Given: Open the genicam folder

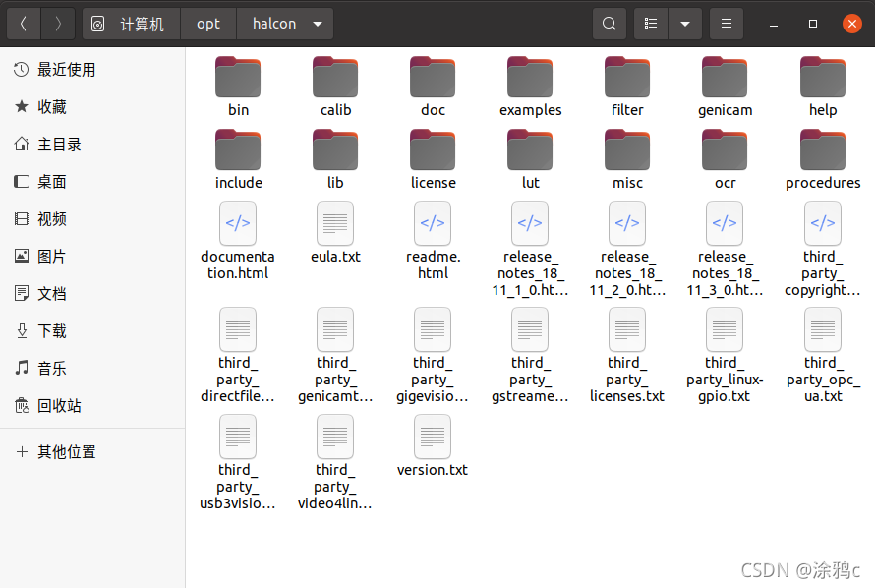Looking at the screenshot, I should [725, 77].
